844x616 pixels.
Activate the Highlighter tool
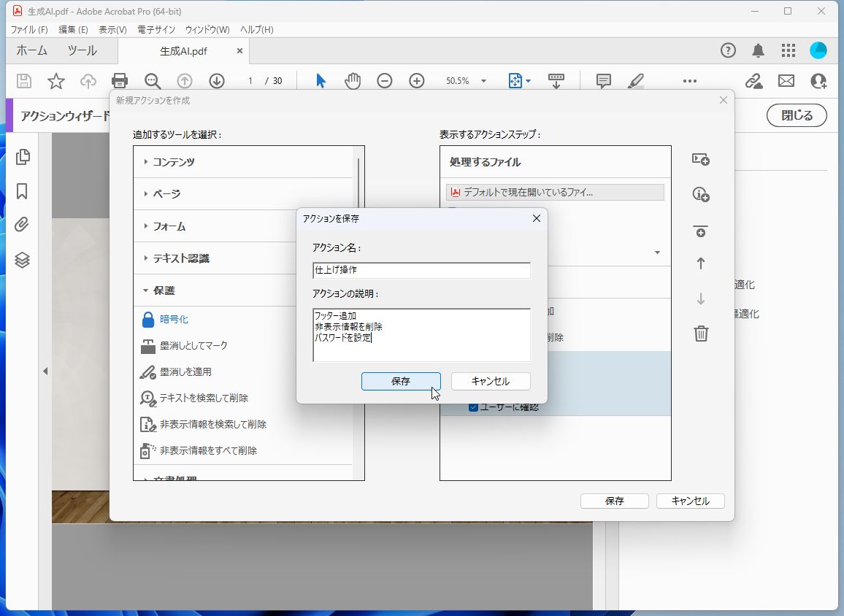[635, 80]
